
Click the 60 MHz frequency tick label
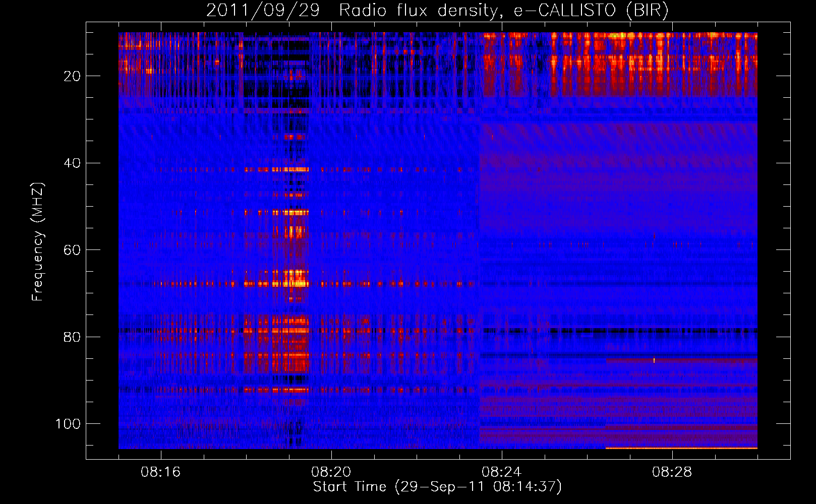(x=72, y=250)
